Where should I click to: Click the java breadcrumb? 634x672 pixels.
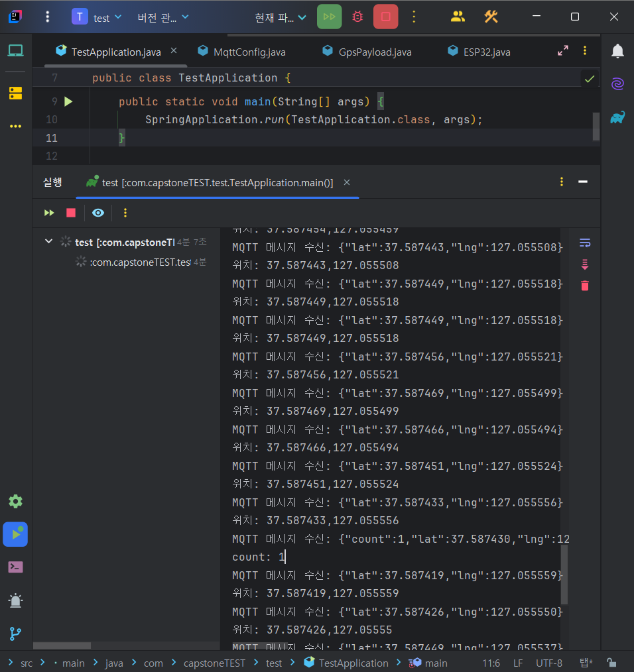(114, 663)
